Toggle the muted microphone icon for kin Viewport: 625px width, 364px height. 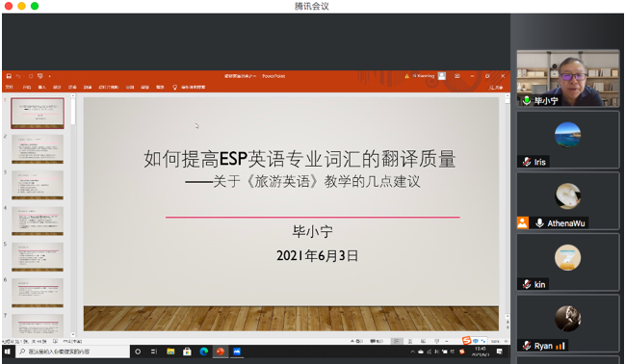pyautogui.click(x=527, y=284)
